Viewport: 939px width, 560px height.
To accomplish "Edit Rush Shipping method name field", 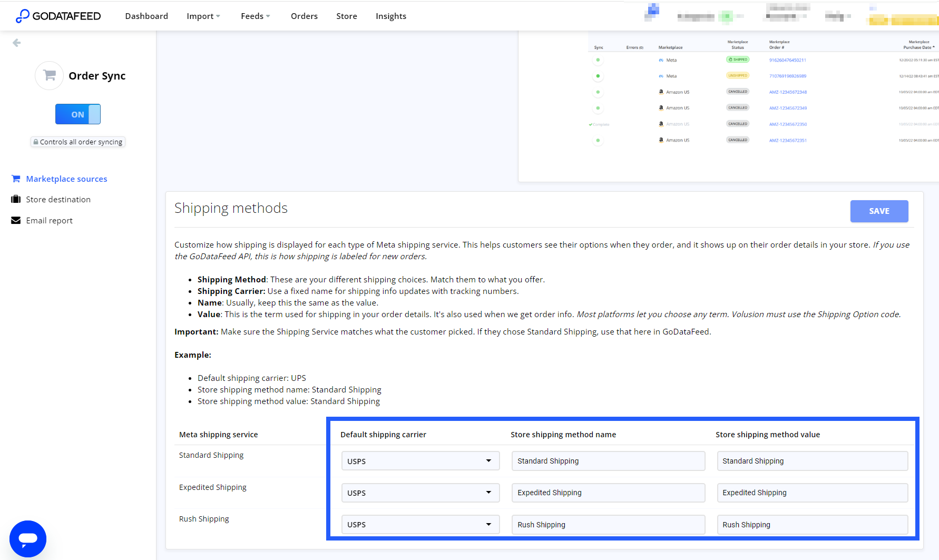I will click(x=608, y=525).
